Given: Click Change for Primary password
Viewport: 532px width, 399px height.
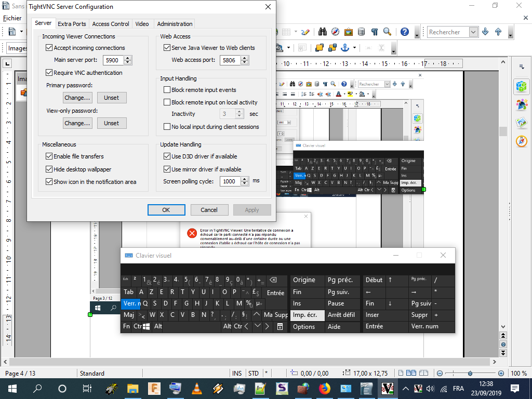Looking at the screenshot, I should (77, 98).
